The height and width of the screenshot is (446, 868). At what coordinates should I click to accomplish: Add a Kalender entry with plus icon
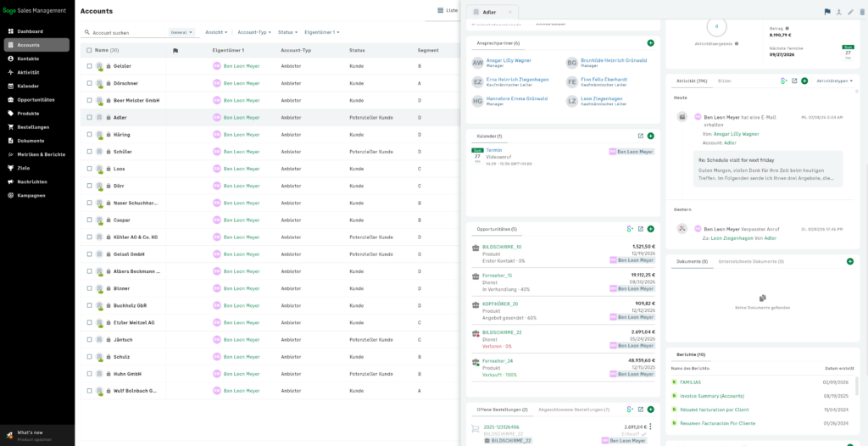(x=650, y=136)
